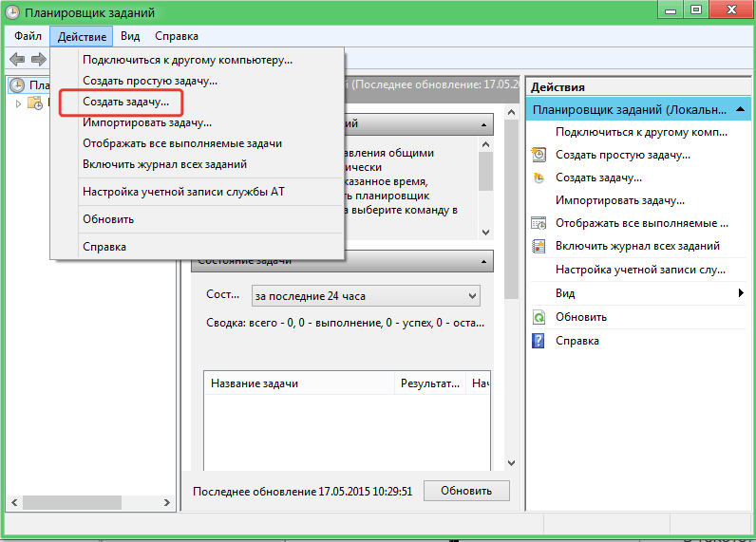This screenshot has height=542, width=756.
Task: Click the tree pane scroll right arrow
Action: tap(167, 502)
